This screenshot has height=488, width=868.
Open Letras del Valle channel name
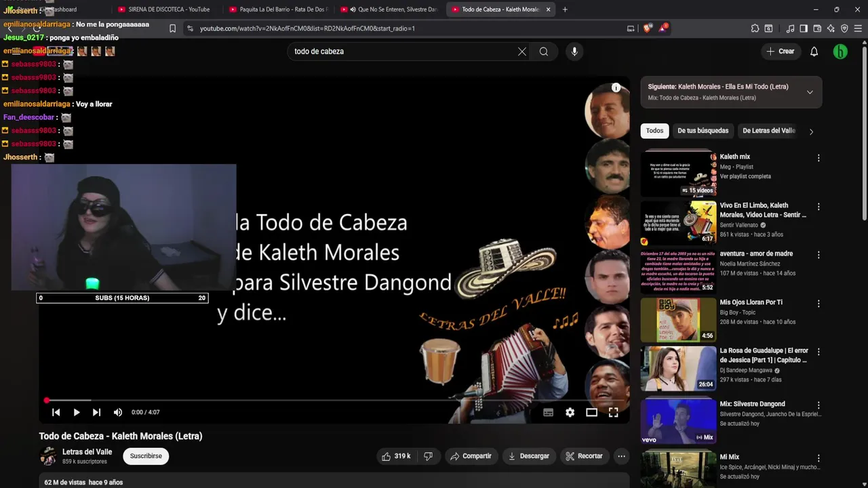(87, 452)
